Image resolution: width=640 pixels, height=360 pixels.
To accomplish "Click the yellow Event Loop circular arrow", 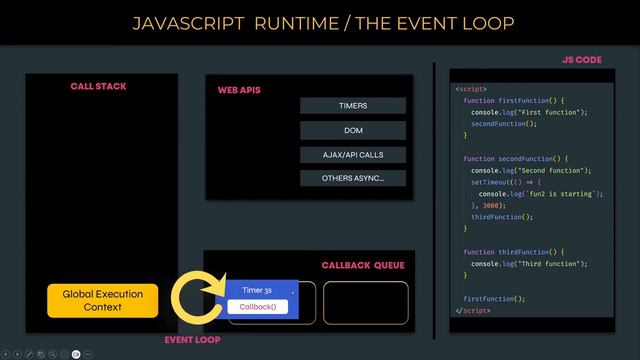I will point(197,298).
